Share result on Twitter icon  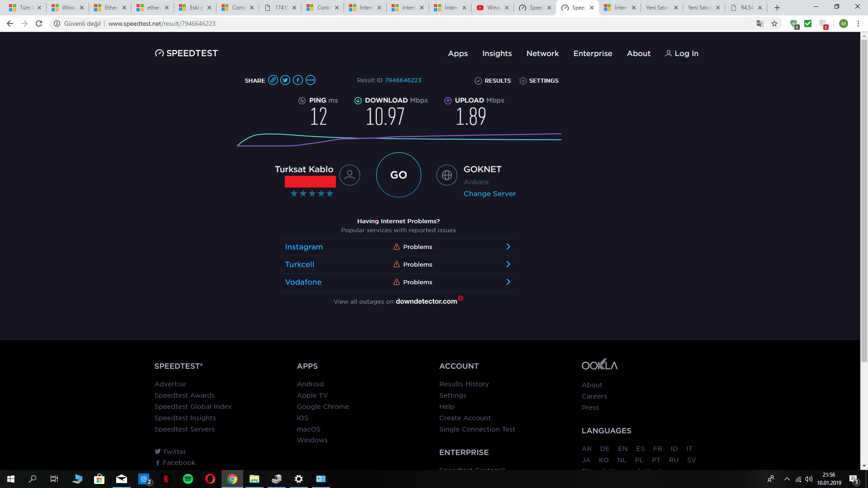[285, 80]
